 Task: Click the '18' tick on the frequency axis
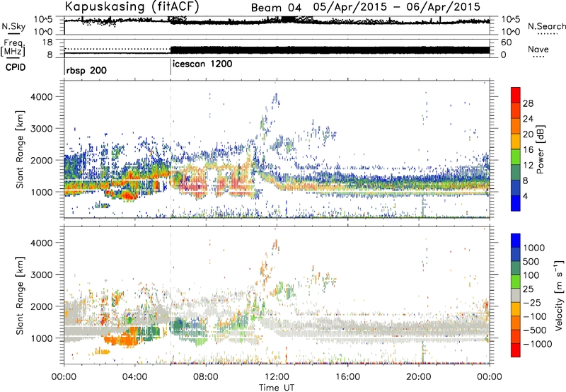(x=47, y=42)
